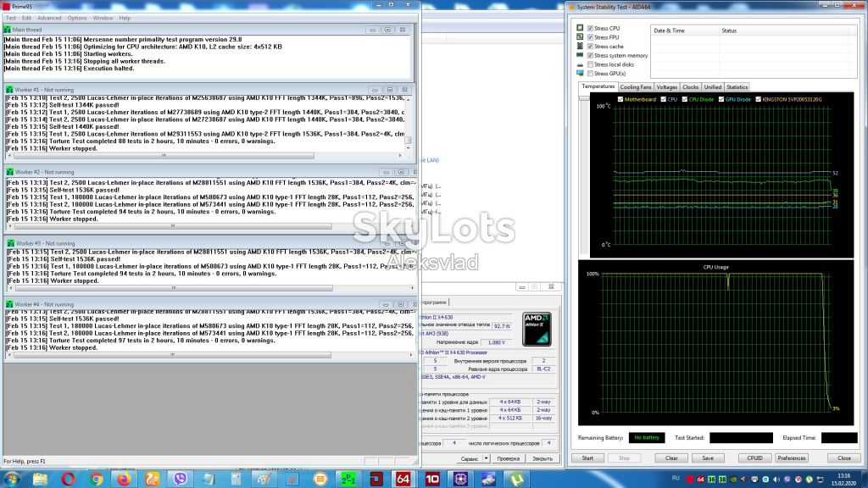
Task: Open File Explorer from the taskbar
Action: (x=40, y=479)
